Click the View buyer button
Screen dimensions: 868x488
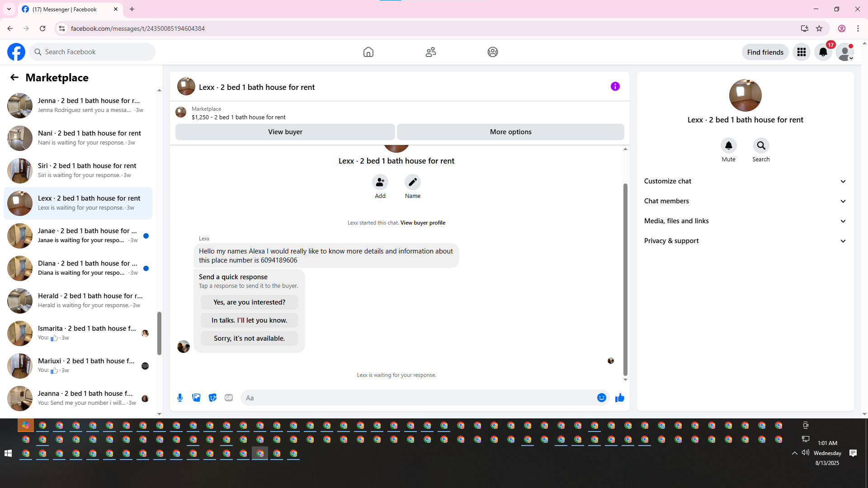[285, 132]
